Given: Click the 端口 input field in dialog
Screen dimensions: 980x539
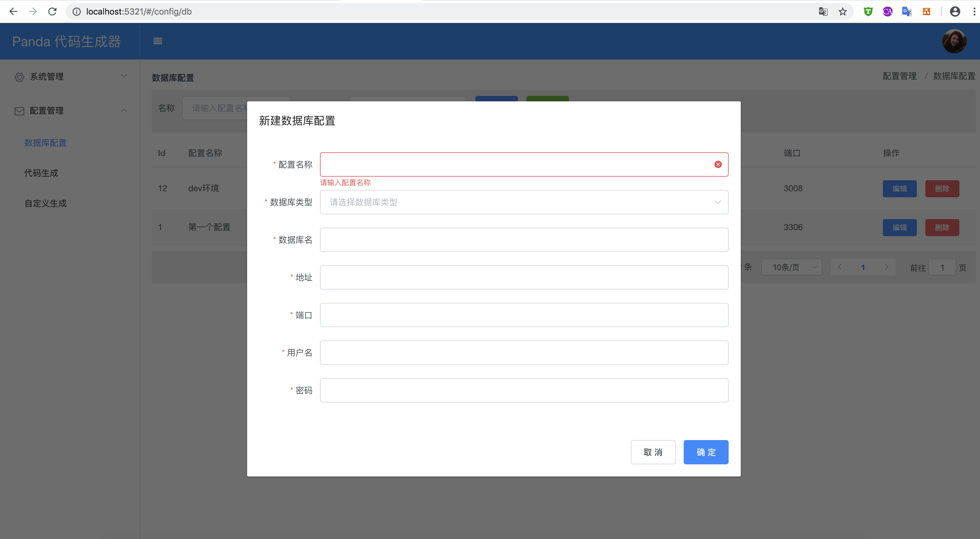Looking at the screenshot, I should 523,315.
